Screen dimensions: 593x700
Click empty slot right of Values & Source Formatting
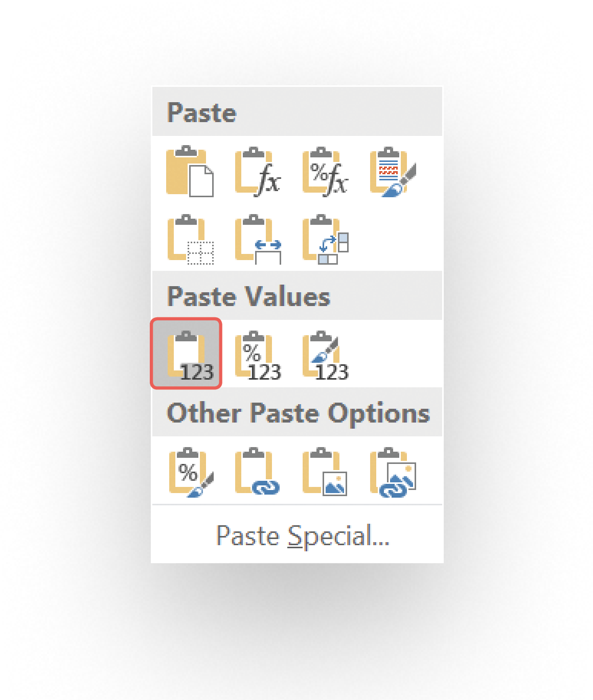(393, 356)
